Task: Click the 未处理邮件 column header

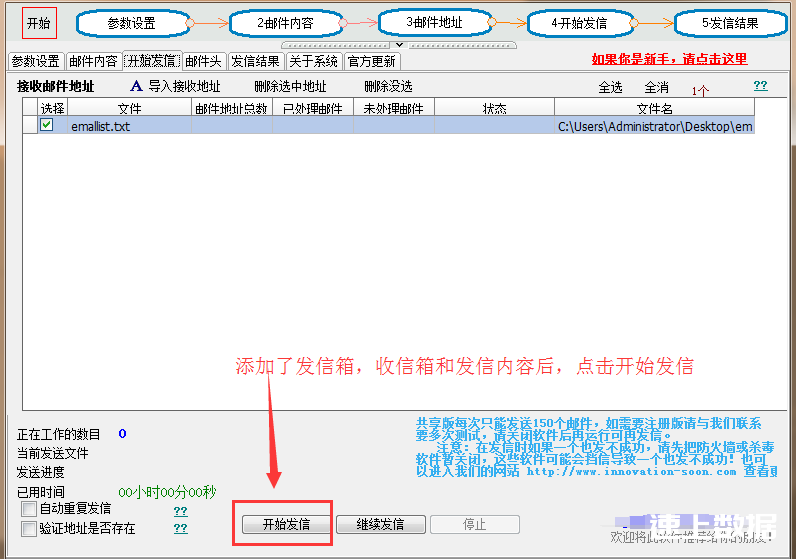Action: [x=393, y=108]
